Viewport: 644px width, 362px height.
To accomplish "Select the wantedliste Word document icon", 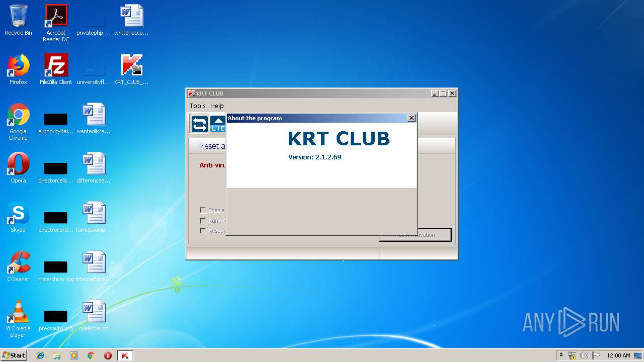I will pos(94,119).
